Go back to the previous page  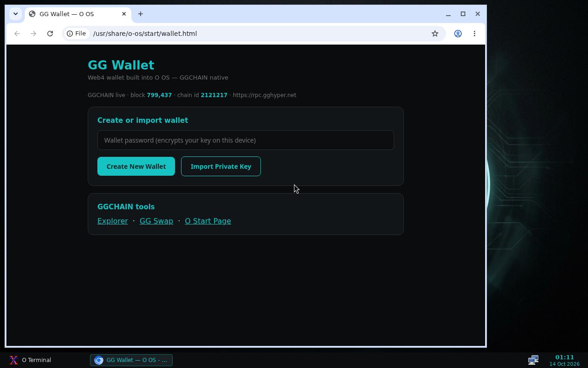pyautogui.click(x=17, y=34)
